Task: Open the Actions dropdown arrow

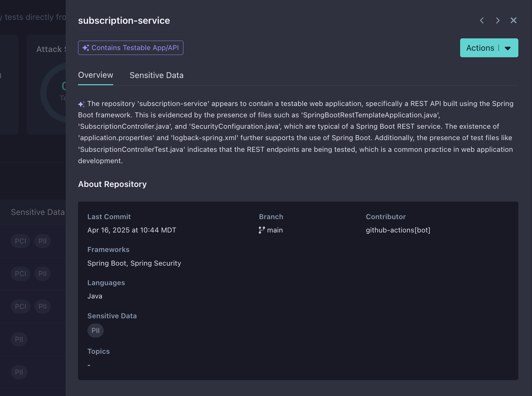Action: coord(508,48)
